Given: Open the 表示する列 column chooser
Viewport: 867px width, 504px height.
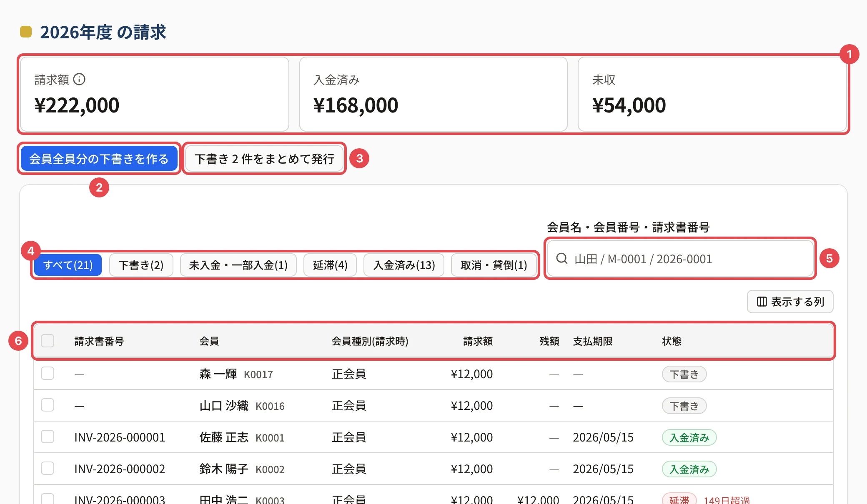Looking at the screenshot, I should 790,302.
